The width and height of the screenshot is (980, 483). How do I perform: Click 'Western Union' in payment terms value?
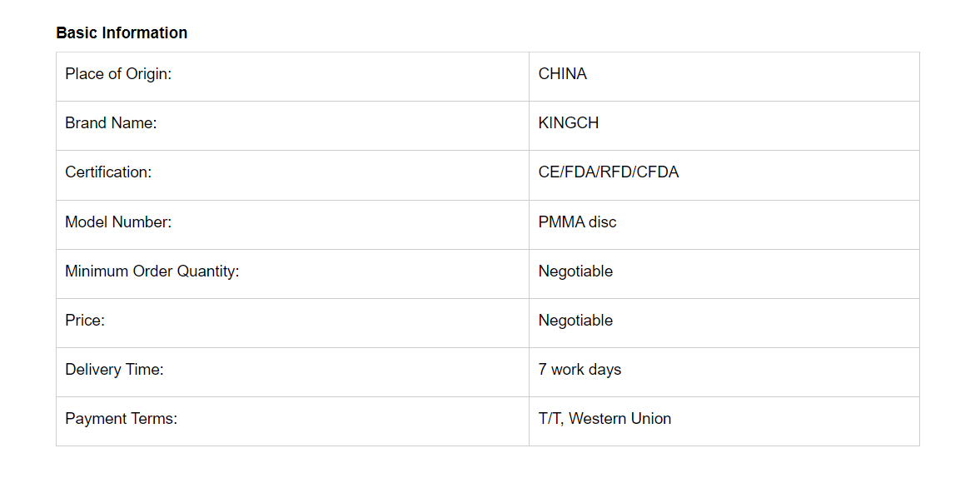click(620, 419)
